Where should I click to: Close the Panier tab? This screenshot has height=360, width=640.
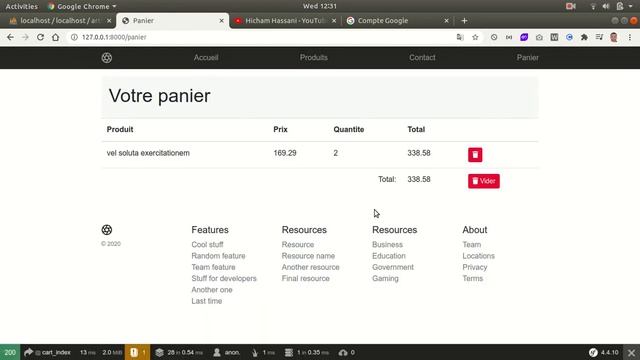click(222, 21)
